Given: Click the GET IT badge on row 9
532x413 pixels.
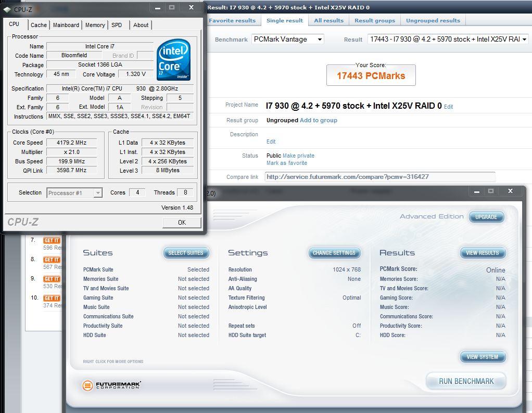Looking at the screenshot, I should coord(52,279).
